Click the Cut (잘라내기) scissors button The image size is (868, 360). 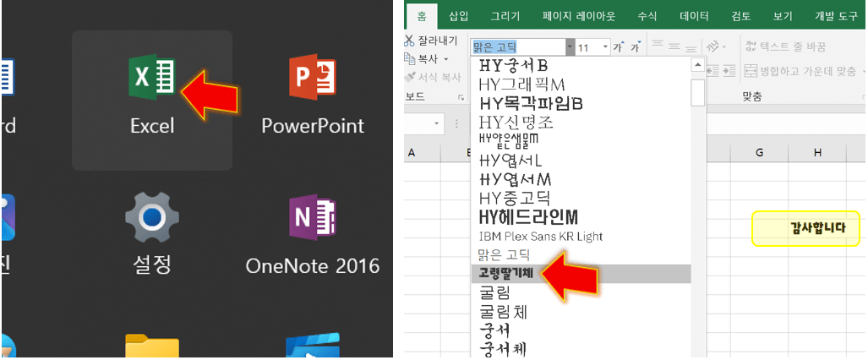pyautogui.click(x=431, y=41)
